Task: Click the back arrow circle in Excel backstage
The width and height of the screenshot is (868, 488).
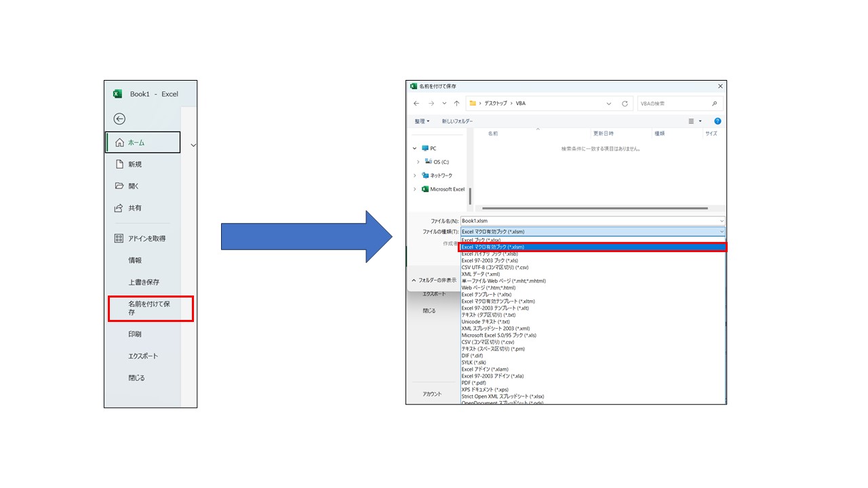Action: pyautogui.click(x=119, y=119)
